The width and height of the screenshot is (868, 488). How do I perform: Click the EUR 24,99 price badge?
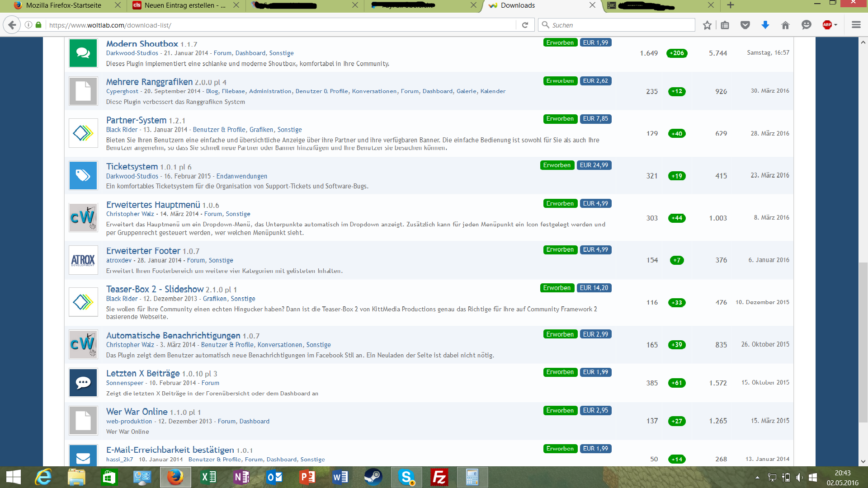(594, 165)
